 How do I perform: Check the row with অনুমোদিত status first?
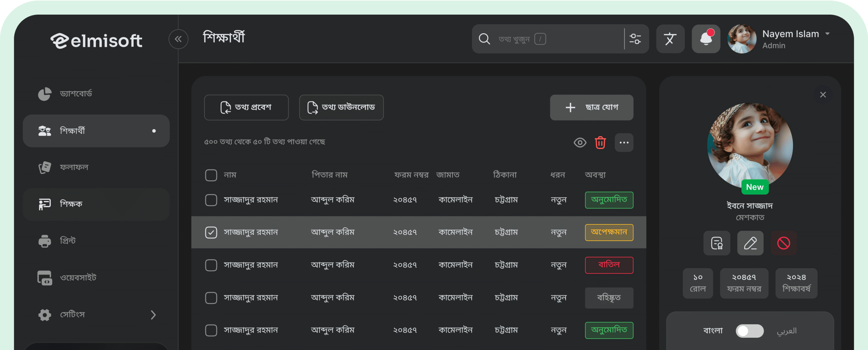(211, 200)
